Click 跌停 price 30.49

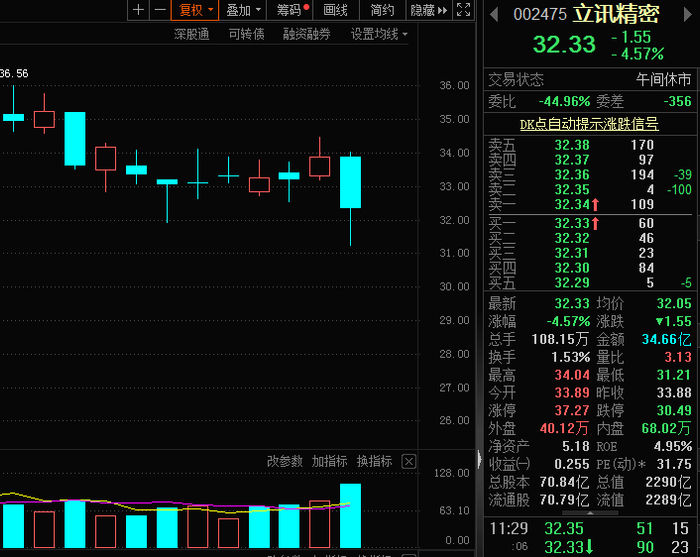(674, 411)
